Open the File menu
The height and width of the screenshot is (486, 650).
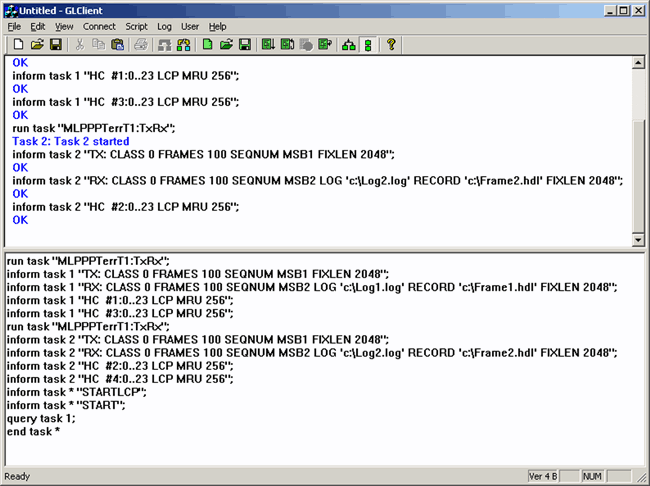coord(14,27)
